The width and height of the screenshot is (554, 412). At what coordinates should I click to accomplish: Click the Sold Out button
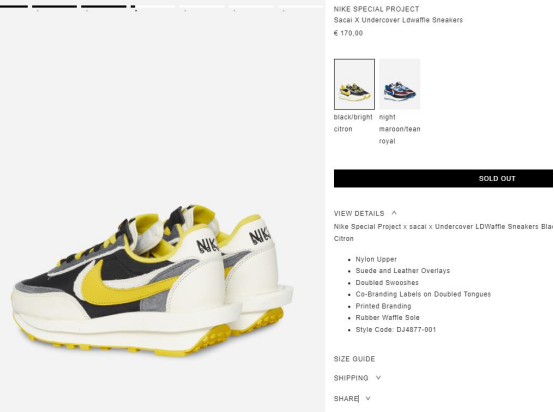tap(443, 178)
